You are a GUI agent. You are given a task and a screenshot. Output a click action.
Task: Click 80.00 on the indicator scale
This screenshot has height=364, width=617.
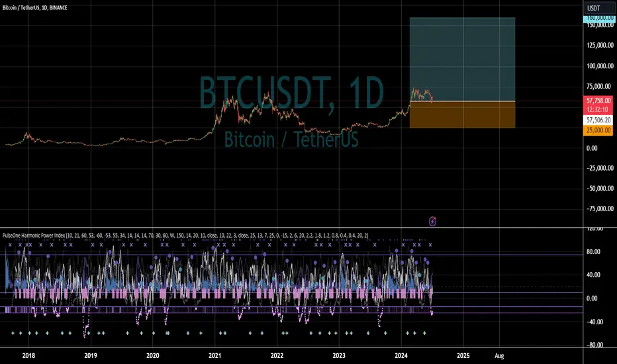[x=593, y=251]
